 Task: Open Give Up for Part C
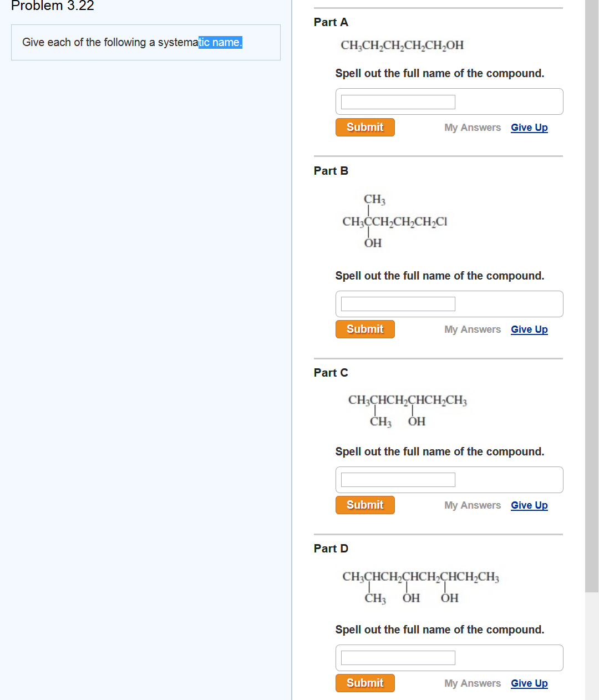tap(529, 505)
